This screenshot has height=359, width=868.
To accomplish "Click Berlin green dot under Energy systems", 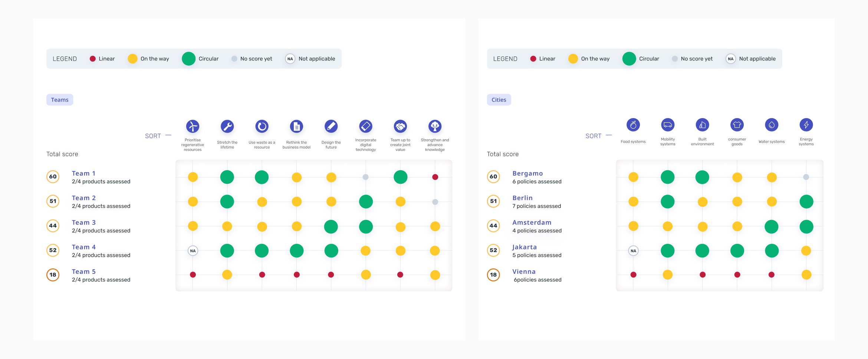I will [x=806, y=202].
